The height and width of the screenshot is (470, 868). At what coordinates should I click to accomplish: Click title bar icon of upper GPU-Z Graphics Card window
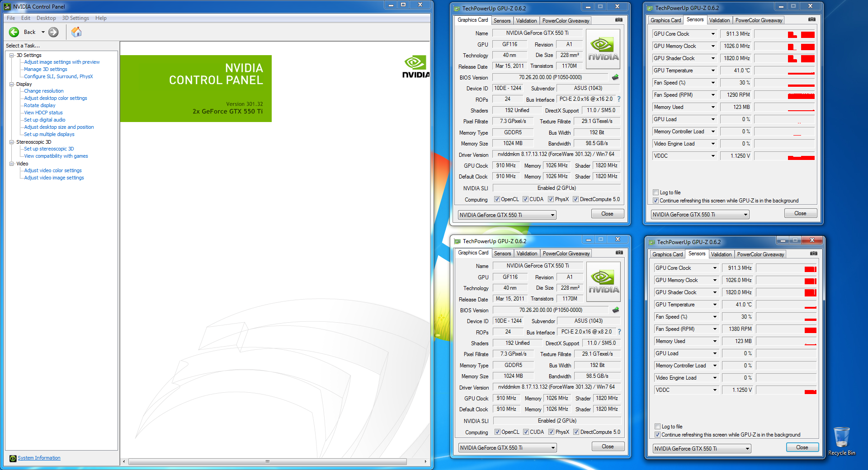tap(457, 9)
